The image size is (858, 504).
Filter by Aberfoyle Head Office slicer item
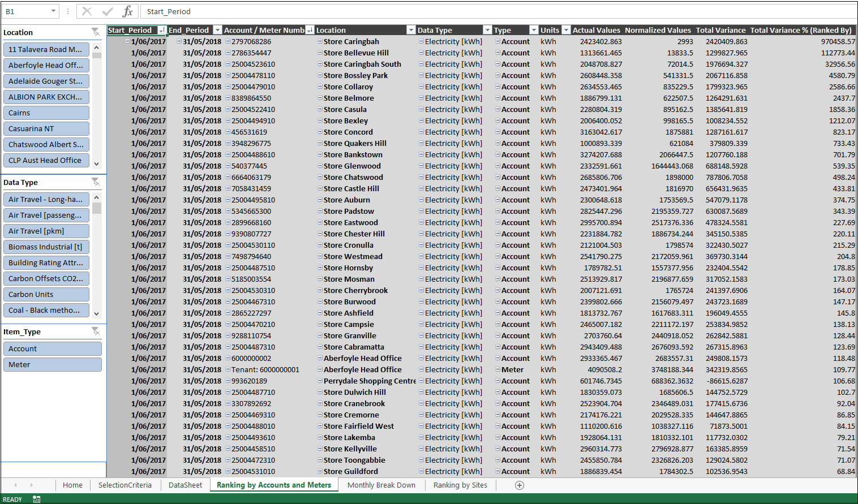coord(46,65)
